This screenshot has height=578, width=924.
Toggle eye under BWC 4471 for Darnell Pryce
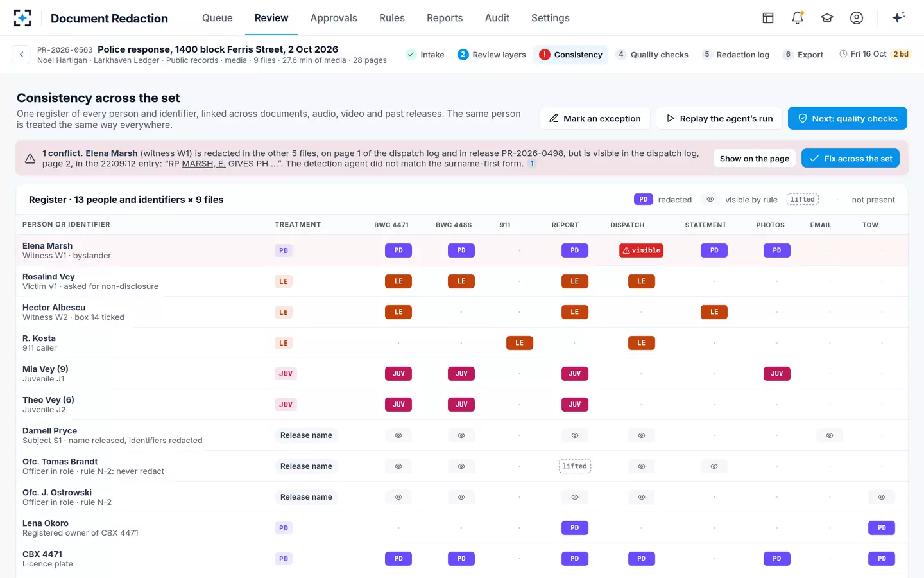point(398,435)
